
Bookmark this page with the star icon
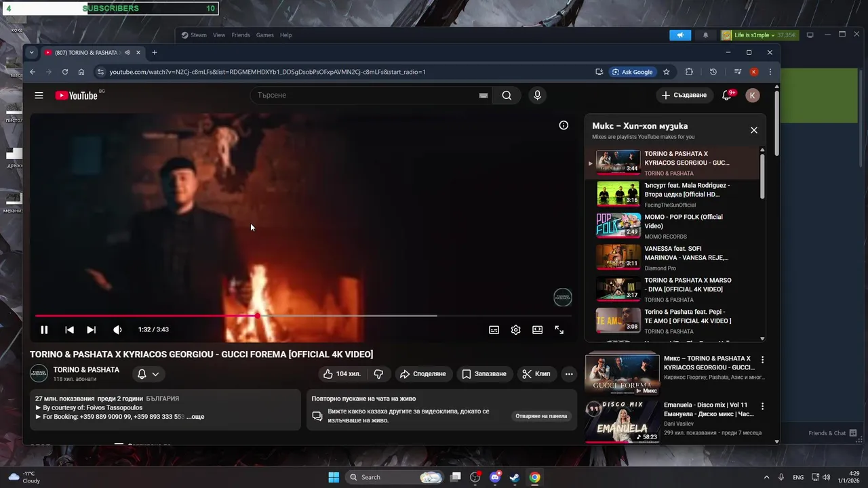667,72
